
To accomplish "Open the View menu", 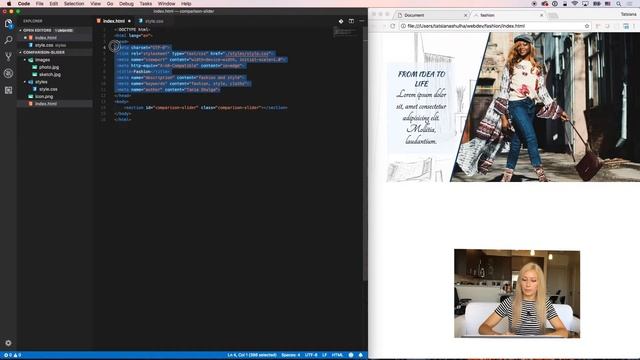I will [x=96, y=4].
